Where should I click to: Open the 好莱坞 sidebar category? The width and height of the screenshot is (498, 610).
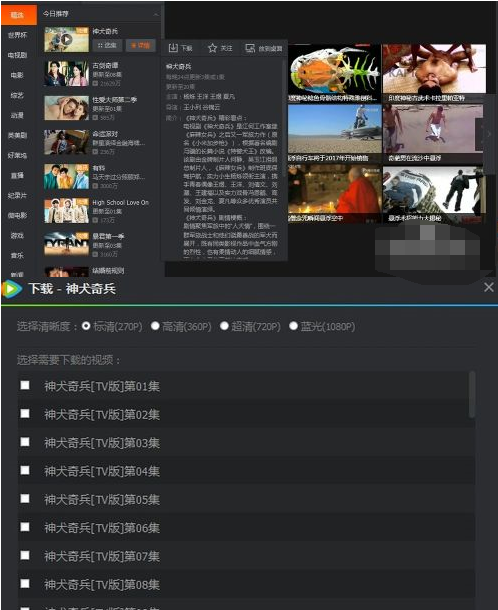tap(18, 155)
